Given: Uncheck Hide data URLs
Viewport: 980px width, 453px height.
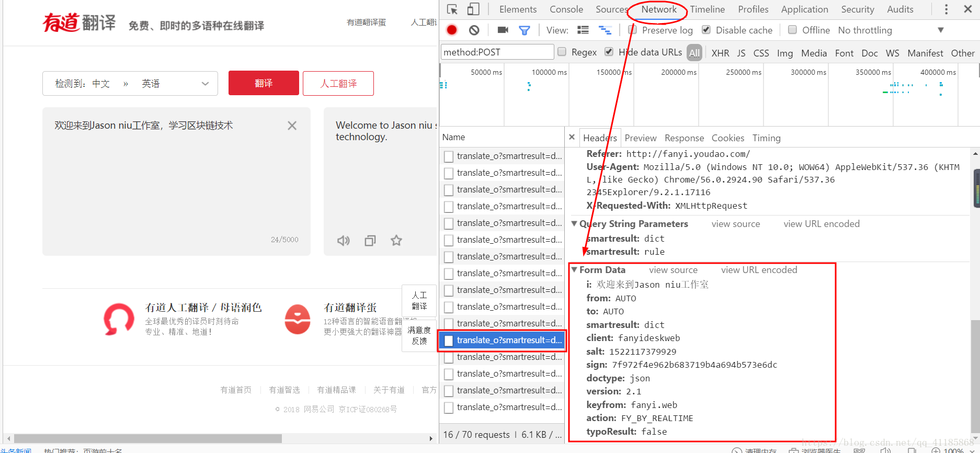Looking at the screenshot, I should pos(609,52).
